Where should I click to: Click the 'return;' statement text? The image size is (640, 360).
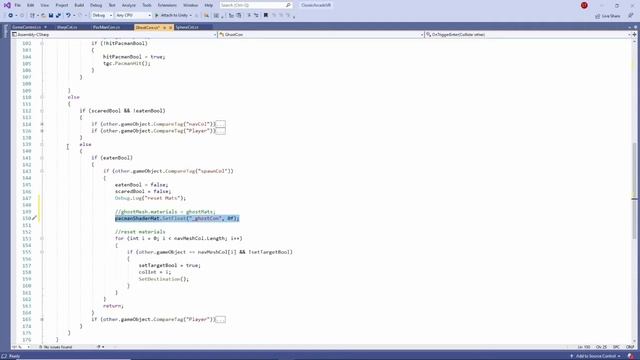[113, 306]
